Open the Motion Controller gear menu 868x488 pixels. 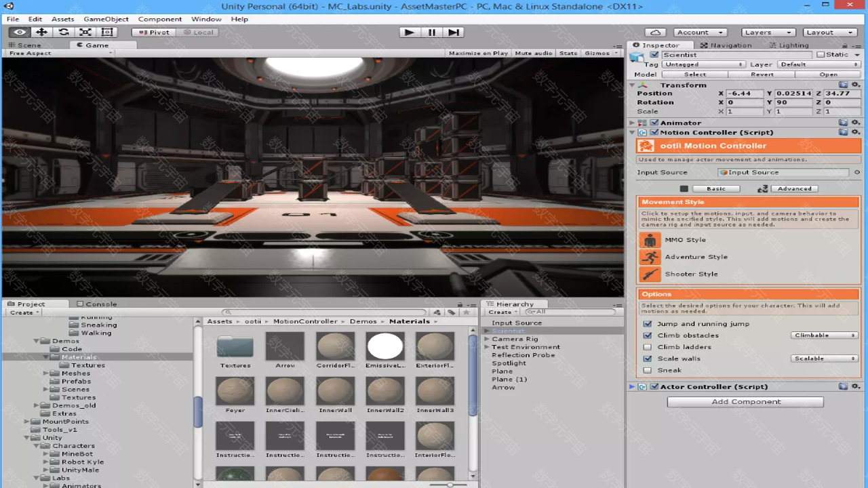pyautogui.click(x=855, y=132)
